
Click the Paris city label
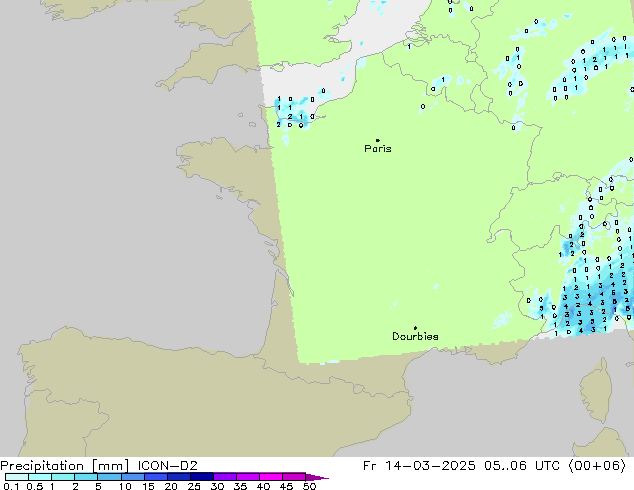click(378, 149)
